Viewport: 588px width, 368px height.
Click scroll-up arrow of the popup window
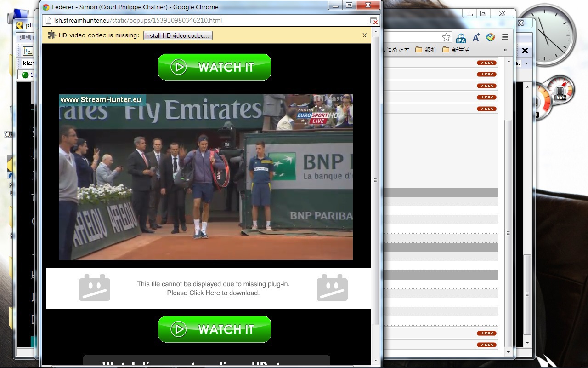[x=376, y=31]
